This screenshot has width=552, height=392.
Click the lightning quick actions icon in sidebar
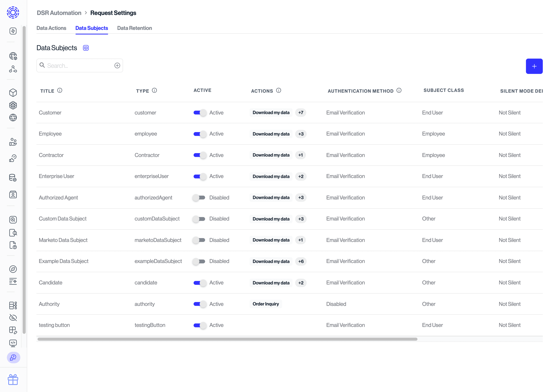(x=13, y=31)
